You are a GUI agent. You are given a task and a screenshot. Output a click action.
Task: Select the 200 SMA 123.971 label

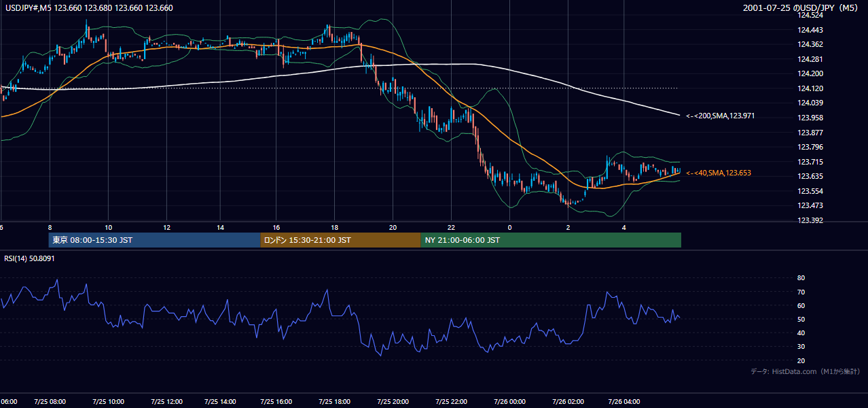[720, 116]
